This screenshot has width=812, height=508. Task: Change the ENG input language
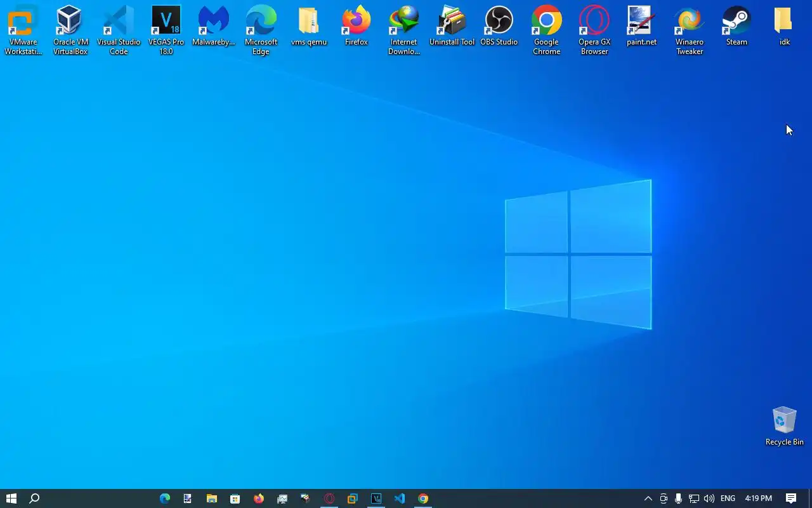tap(728, 498)
